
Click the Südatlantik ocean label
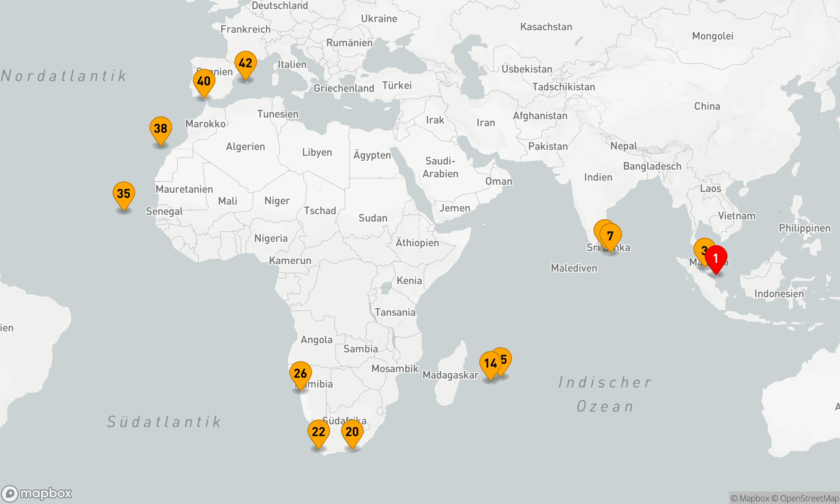pos(164,422)
